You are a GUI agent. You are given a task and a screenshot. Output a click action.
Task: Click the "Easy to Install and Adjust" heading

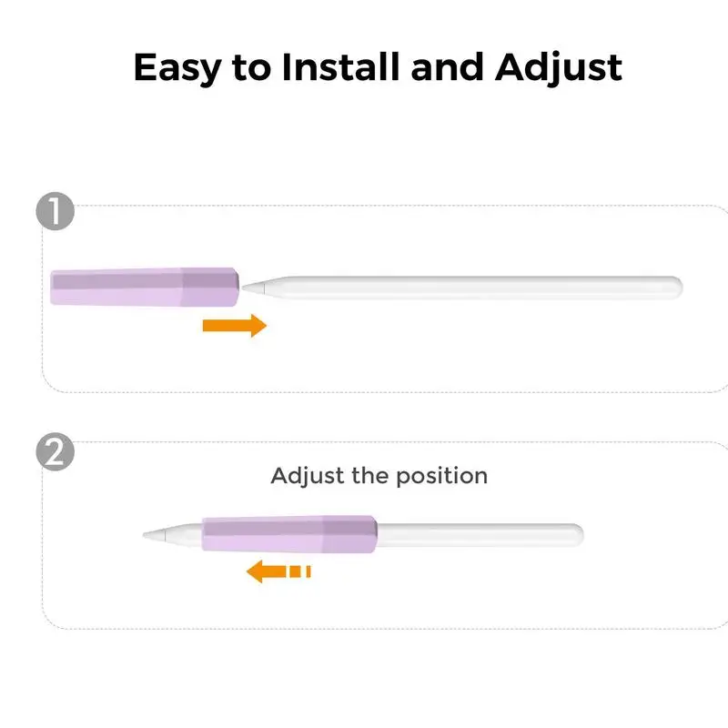[378, 67]
